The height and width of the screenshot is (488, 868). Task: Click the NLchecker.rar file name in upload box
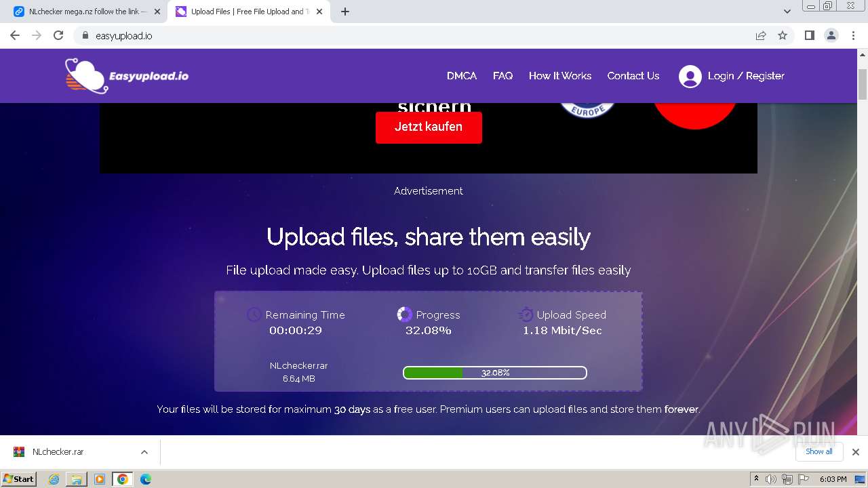click(299, 365)
